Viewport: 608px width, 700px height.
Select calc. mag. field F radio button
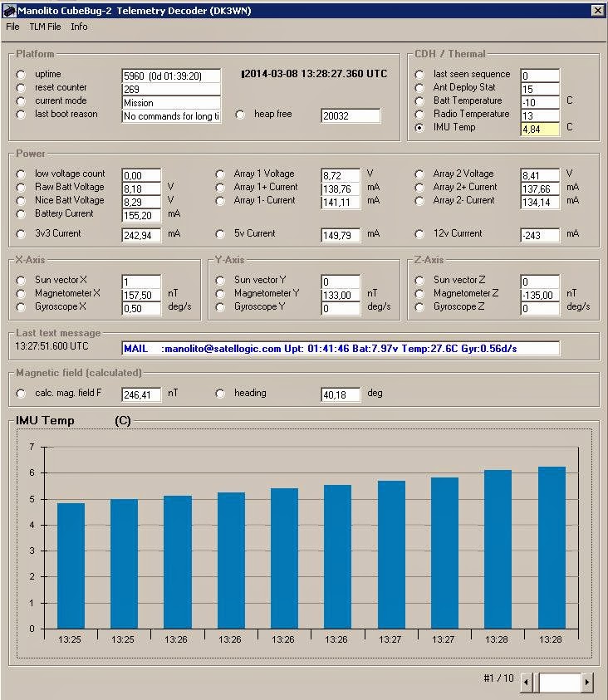tap(21, 394)
